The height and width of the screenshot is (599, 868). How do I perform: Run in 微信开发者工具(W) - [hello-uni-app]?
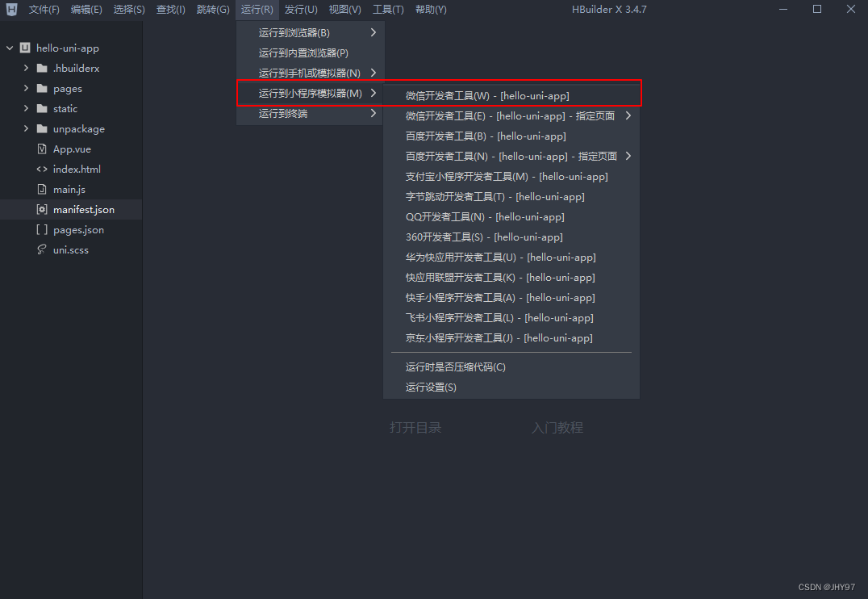click(511, 96)
